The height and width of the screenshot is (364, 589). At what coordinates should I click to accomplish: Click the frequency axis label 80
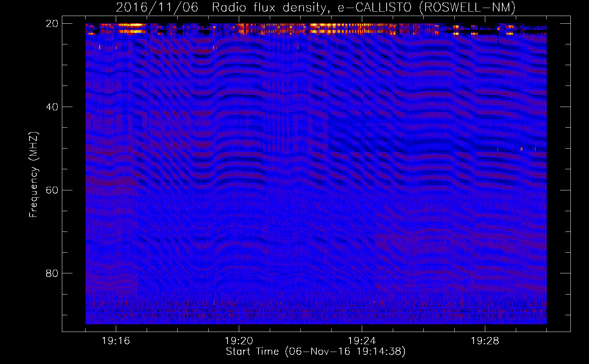(52, 273)
